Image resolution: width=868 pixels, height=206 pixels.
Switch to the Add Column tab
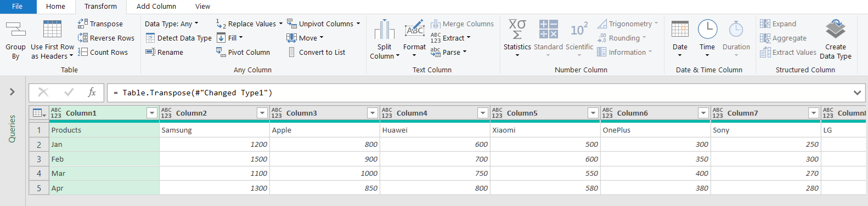pos(156,7)
